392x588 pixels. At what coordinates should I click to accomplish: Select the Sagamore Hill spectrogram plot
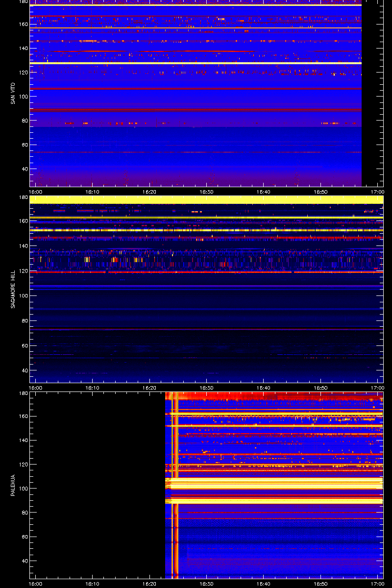point(206,289)
